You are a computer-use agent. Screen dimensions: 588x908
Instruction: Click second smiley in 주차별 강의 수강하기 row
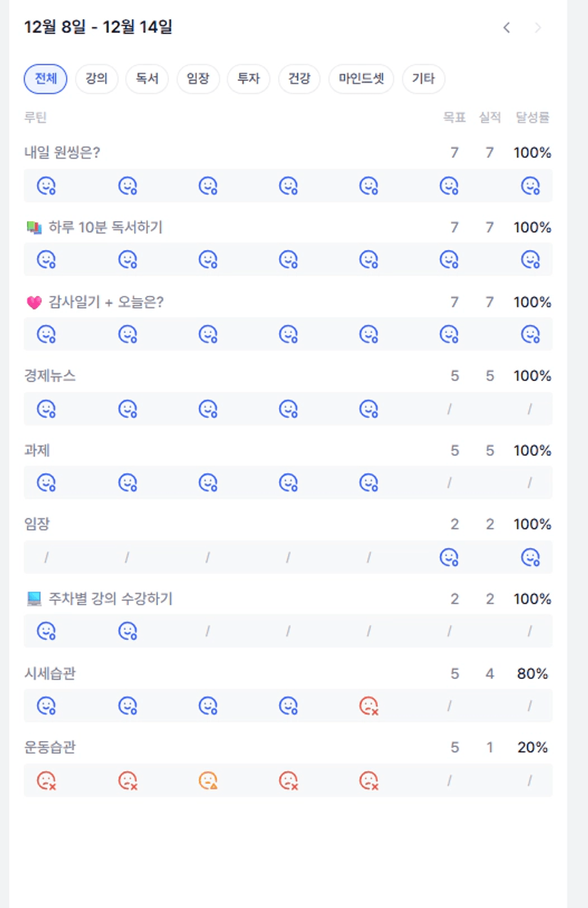point(127,631)
